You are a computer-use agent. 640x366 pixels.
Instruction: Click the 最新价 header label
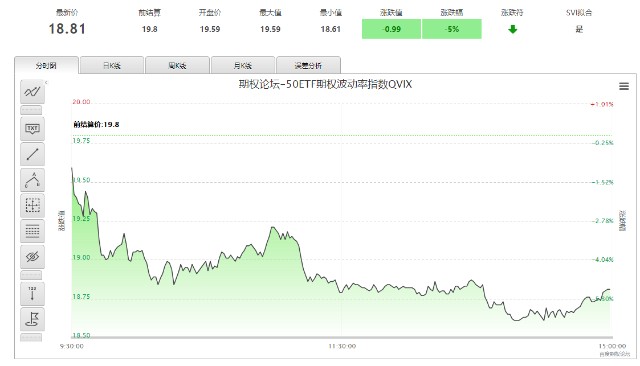pyautogui.click(x=67, y=13)
